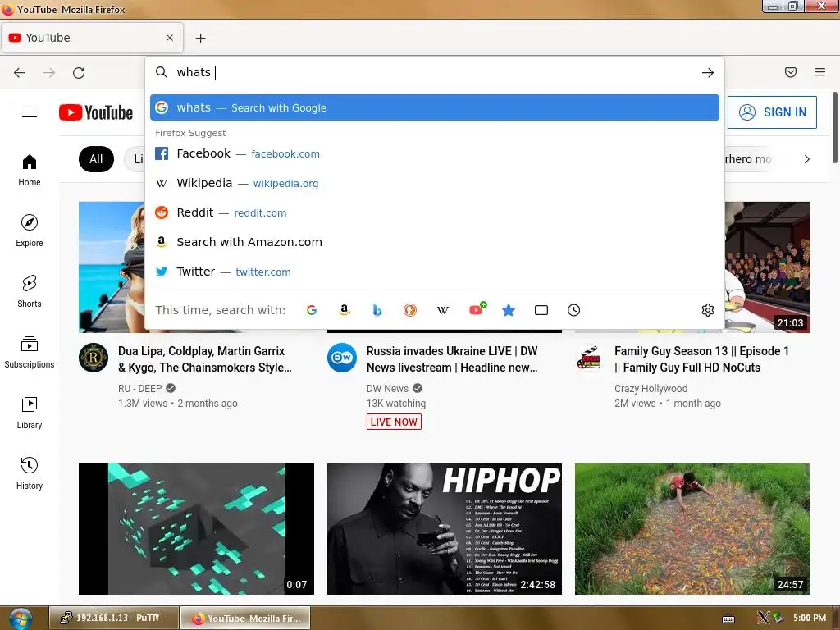
Task: Open search settings gear icon
Action: point(708,310)
